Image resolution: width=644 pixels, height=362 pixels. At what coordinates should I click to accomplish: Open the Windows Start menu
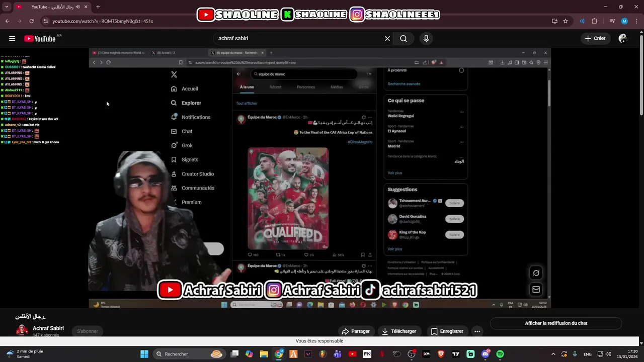[144, 354]
